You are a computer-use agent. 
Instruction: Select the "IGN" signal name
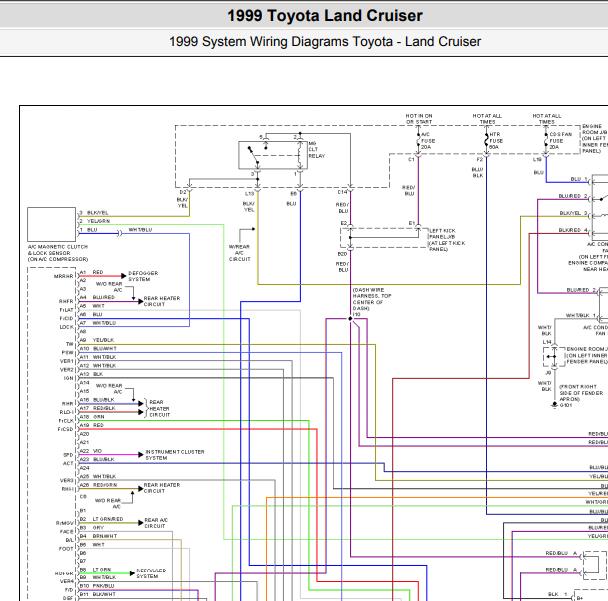(69, 378)
